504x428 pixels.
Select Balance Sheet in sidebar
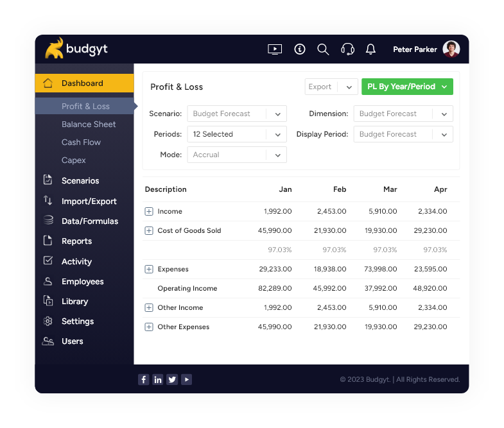point(89,124)
